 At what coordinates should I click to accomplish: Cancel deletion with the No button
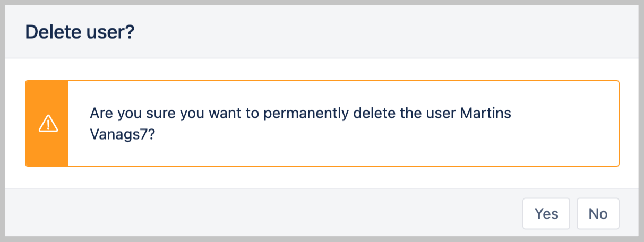[x=598, y=213]
